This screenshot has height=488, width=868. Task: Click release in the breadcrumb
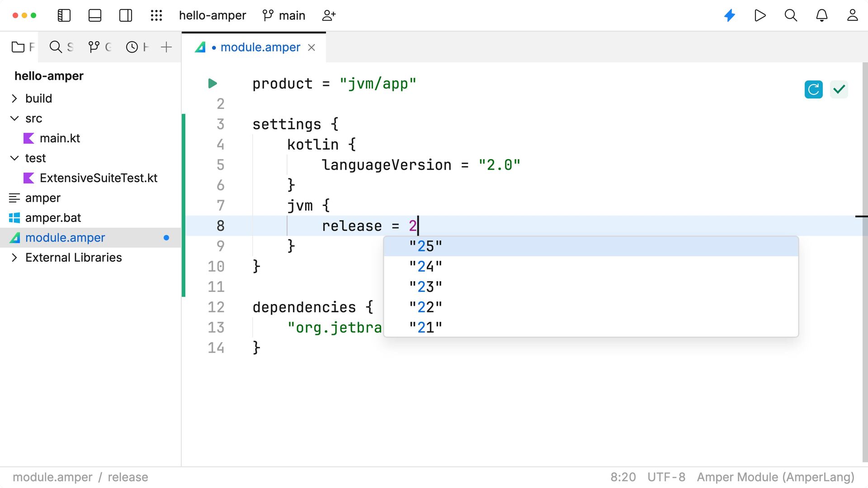pos(128,477)
